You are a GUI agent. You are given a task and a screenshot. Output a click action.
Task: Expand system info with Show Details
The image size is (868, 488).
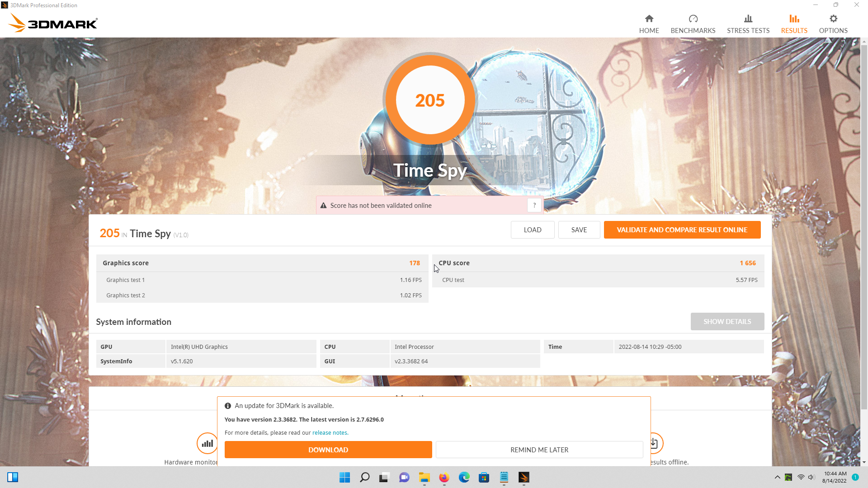(727, 321)
